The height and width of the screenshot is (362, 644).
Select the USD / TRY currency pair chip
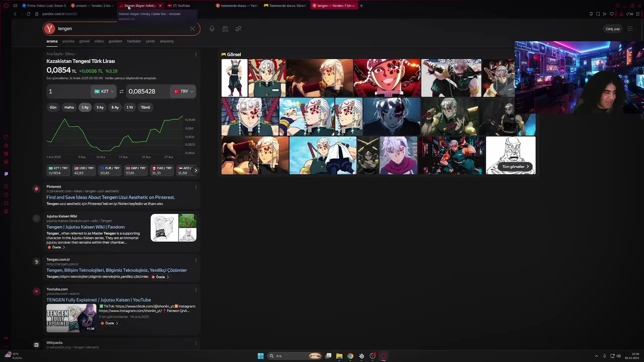click(85, 170)
